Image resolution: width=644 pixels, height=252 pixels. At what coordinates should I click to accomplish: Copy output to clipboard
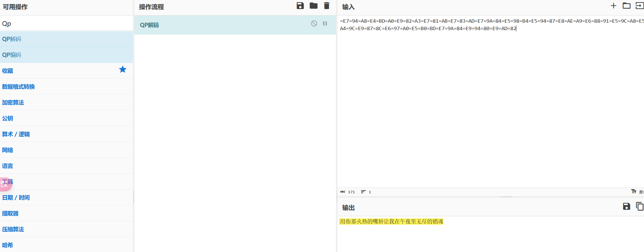[x=639, y=207]
